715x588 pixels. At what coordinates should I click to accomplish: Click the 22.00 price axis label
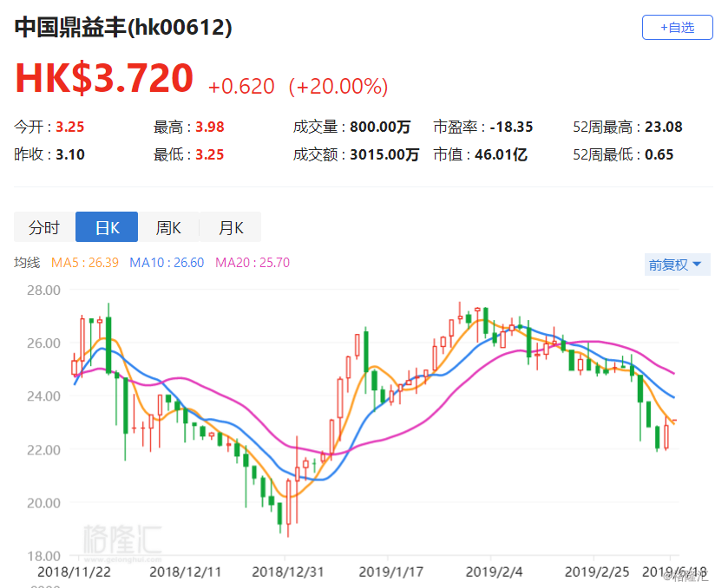click(x=43, y=450)
